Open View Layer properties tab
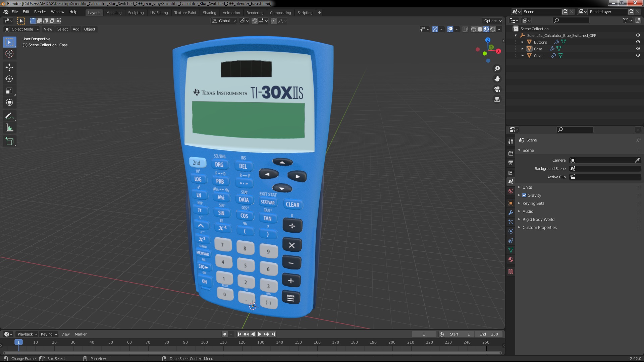The image size is (644, 362). click(511, 172)
